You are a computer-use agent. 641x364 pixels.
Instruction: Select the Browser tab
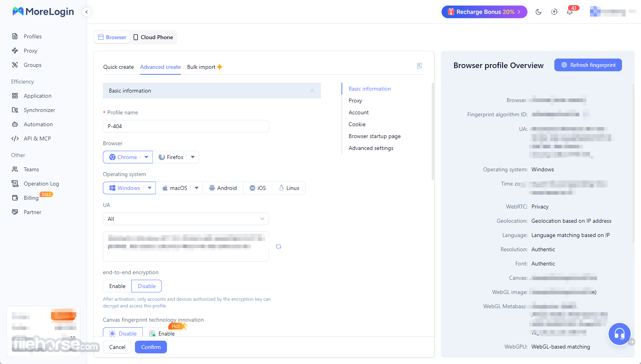[x=112, y=37]
